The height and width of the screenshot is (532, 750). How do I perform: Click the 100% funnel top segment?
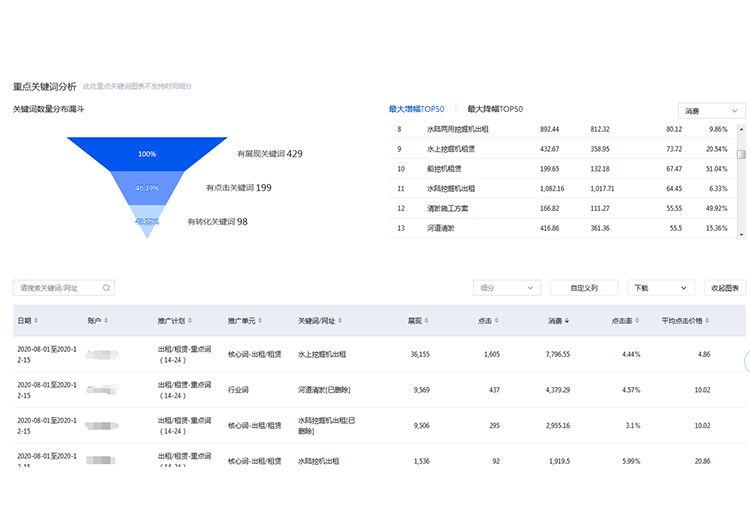[147, 154]
